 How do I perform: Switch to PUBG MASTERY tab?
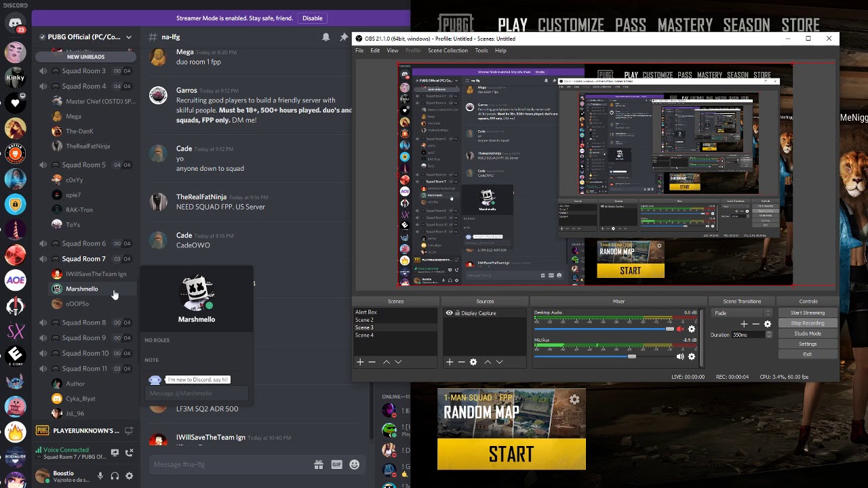685,25
